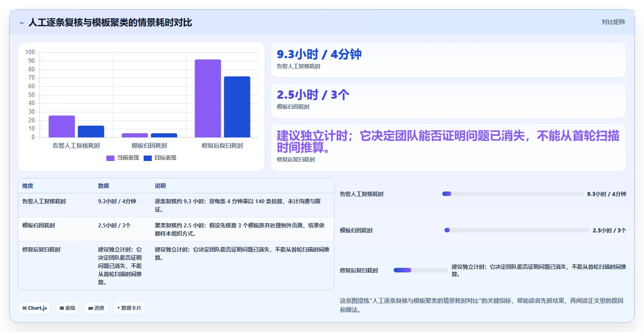The width and height of the screenshot is (644, 332).
Task: Click the 说明 table column header
Action: click(x=160, y=186)
